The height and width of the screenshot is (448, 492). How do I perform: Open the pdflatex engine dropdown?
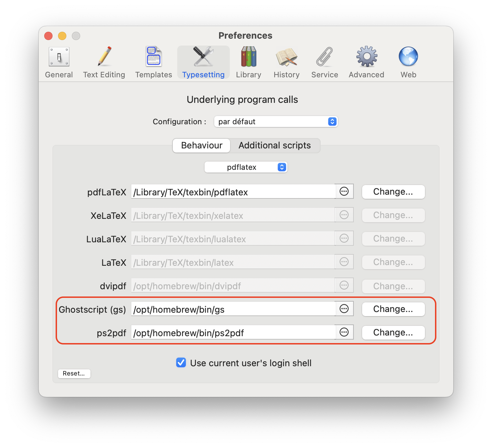tap(246, 167)
